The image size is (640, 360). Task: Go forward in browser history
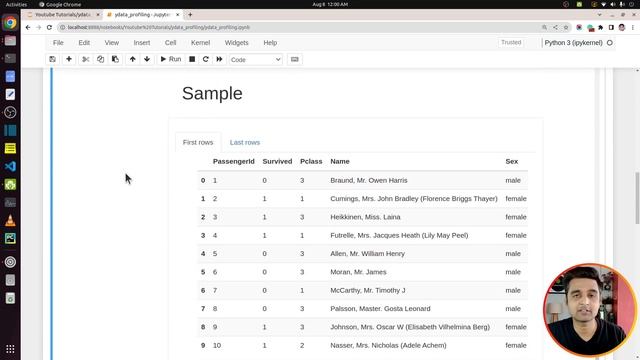38,27
